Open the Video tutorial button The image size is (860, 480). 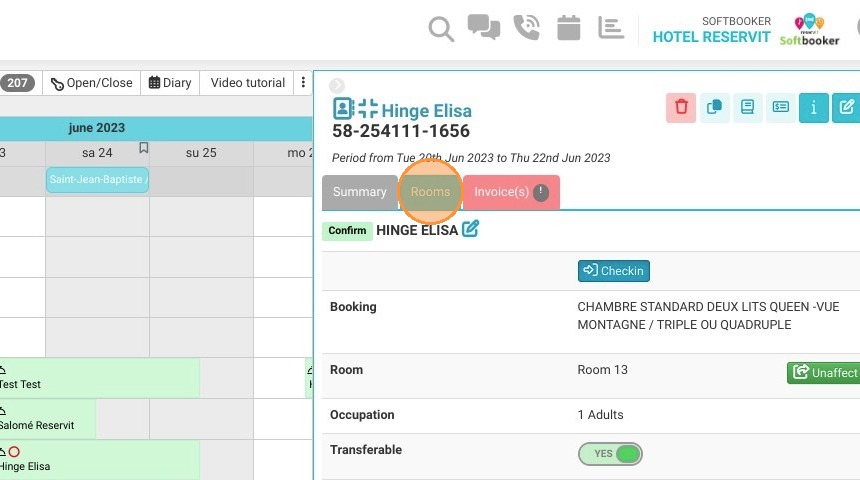(247, 83)
